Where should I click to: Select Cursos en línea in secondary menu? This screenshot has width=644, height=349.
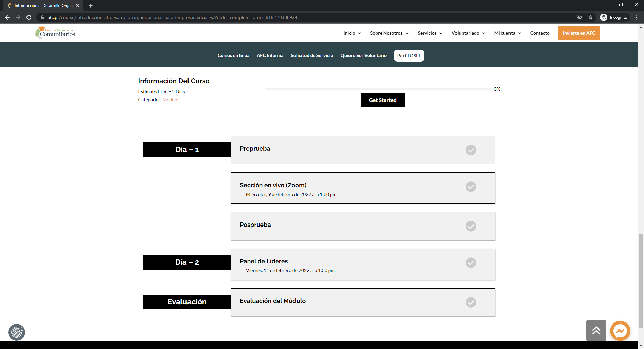(x=233, y=56)
